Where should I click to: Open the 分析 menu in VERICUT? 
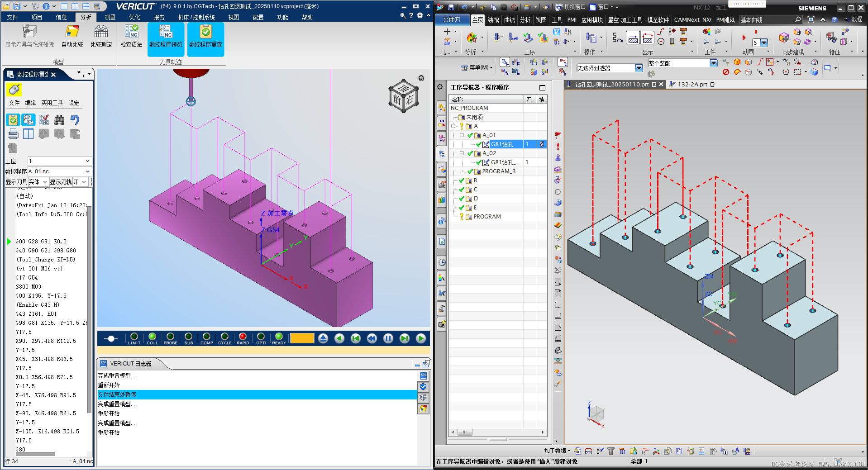[86, 17]
